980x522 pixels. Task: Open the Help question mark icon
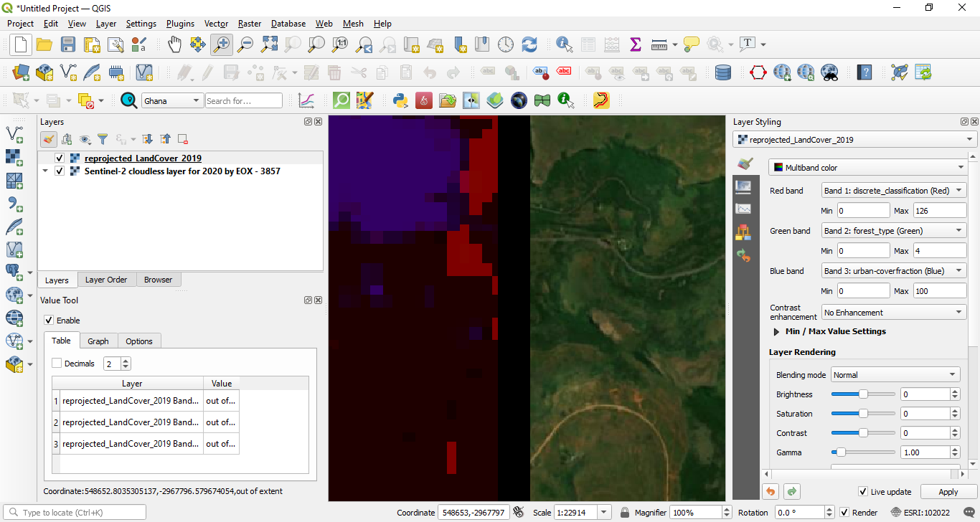pyautogui.click(x=864, y=72)
